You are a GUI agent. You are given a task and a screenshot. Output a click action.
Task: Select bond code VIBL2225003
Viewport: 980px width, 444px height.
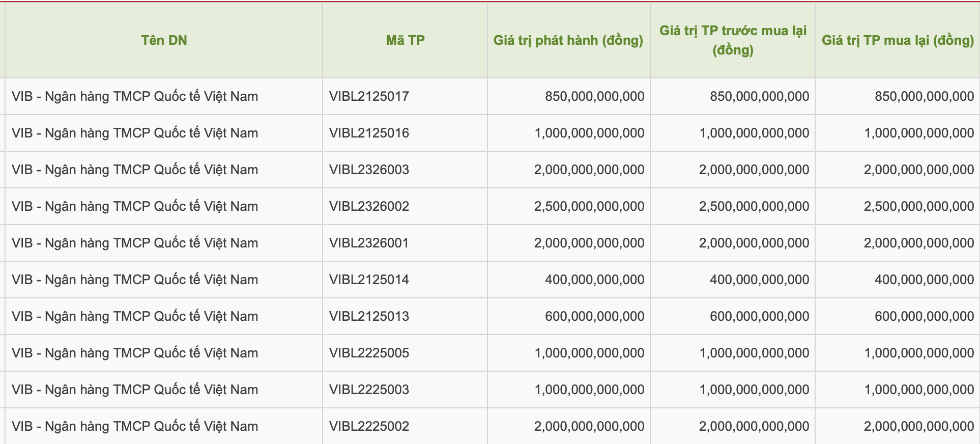(x=369, y=390)
